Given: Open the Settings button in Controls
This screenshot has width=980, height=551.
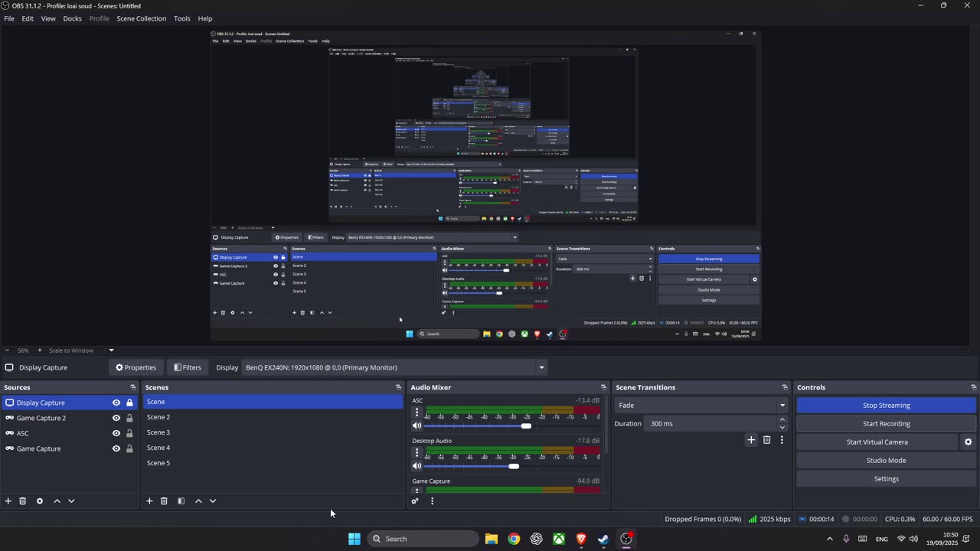Looking at the screenshot, I should [887, 479].
